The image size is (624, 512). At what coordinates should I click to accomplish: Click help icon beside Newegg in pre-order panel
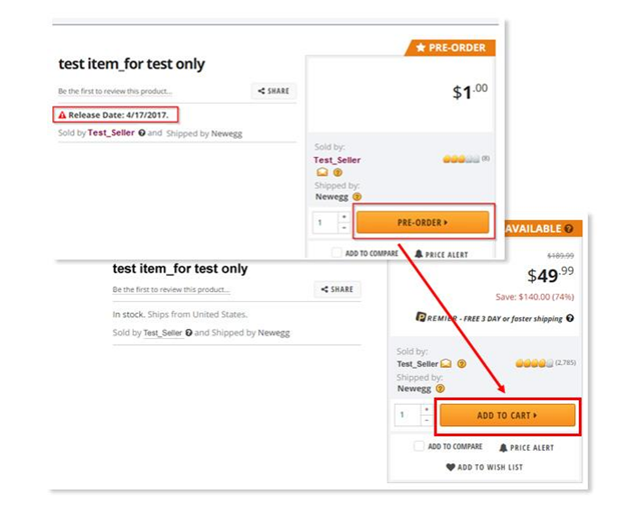coord(357,197)
